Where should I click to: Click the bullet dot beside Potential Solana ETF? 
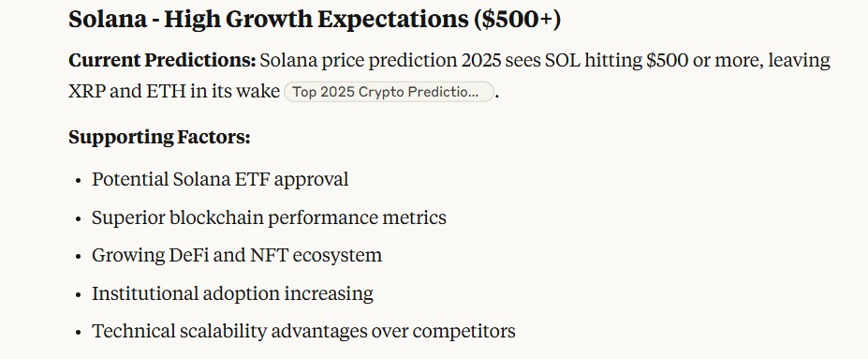(x=79, y=181)
